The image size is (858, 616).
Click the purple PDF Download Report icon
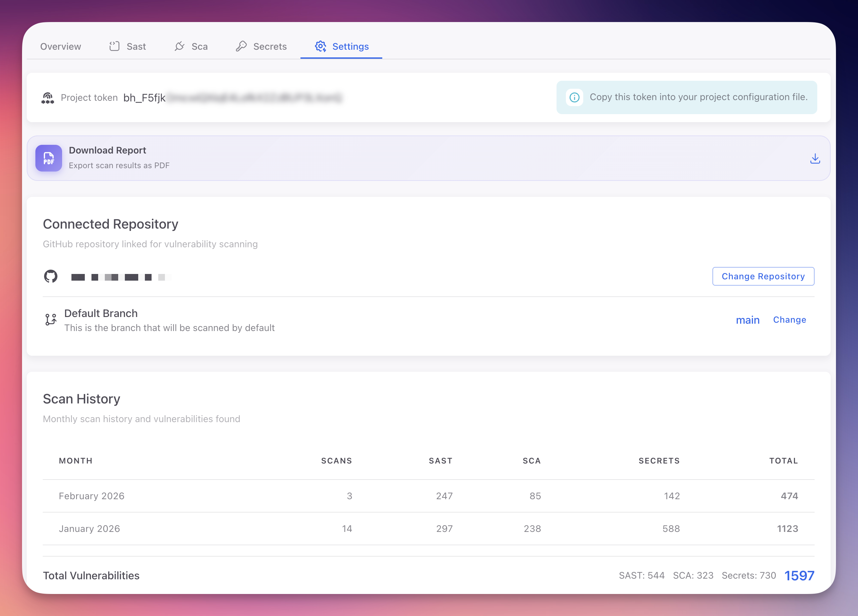(x=48, y=158)
